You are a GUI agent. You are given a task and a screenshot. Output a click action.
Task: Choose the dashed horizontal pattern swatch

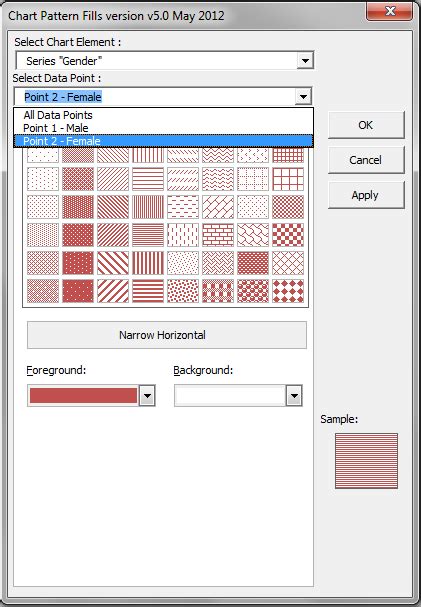[183, 207]
